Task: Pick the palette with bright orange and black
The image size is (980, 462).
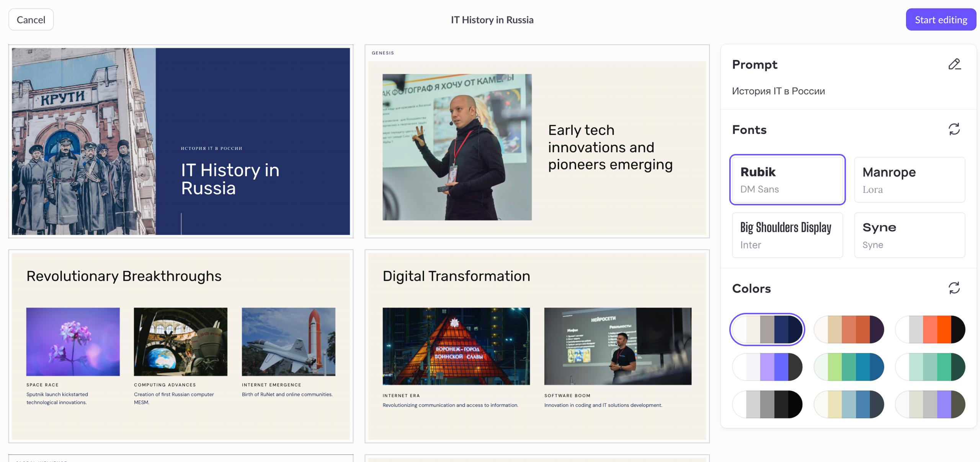Action: click(x=930, y=329)
